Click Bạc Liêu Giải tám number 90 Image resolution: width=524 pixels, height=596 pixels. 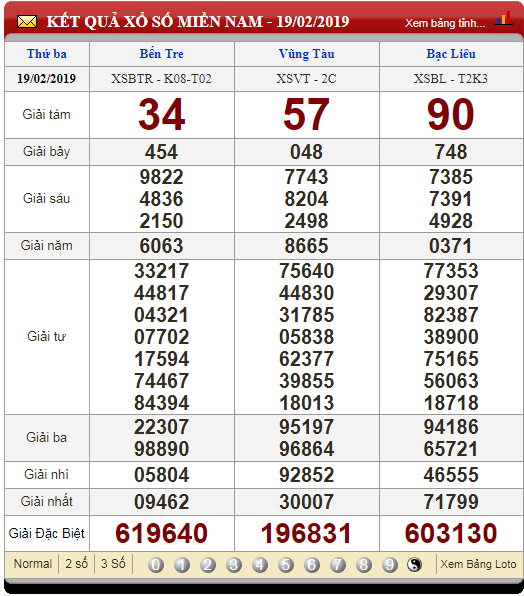tap(451, 114)
